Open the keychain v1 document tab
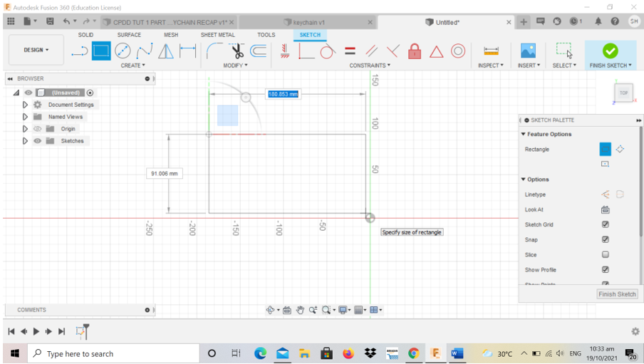The width and height of the screenshot is (644, 364). point(307,22)
